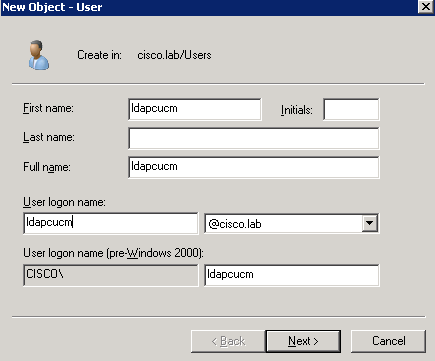Click the 'Initials:' label
This screenshot has width=435, height=361.
[297, 110]
